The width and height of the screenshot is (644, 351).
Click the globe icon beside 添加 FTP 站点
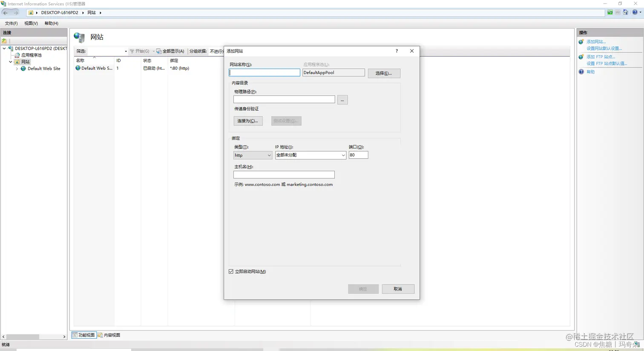coord(581,57)
